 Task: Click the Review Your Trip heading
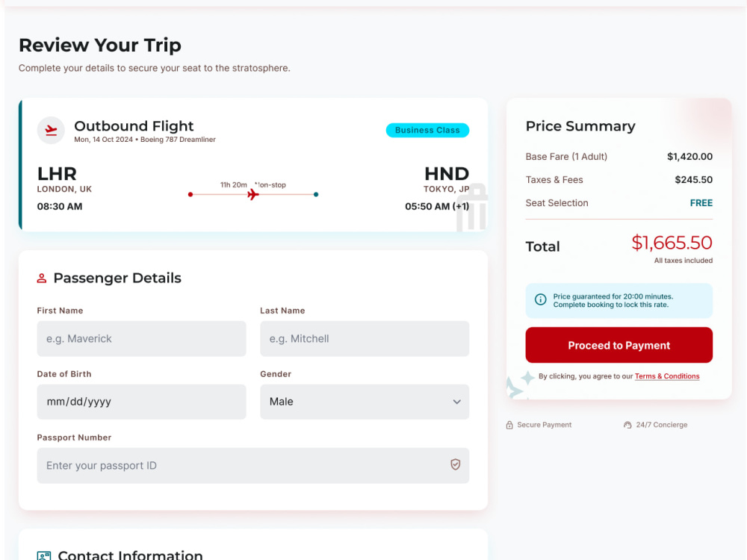(100, 46)
